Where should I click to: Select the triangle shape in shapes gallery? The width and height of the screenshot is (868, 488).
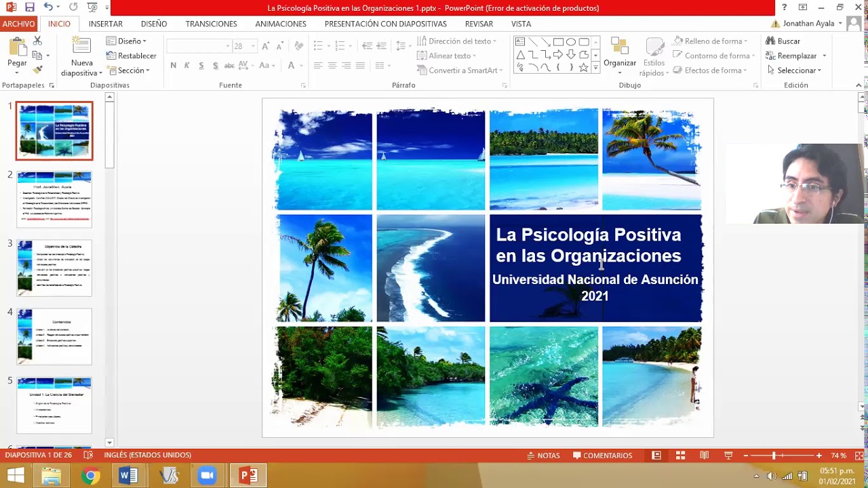click(520, 55)
